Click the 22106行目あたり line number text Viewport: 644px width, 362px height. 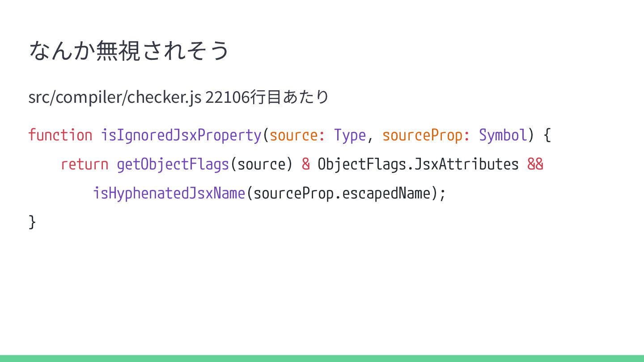(267, 97)
